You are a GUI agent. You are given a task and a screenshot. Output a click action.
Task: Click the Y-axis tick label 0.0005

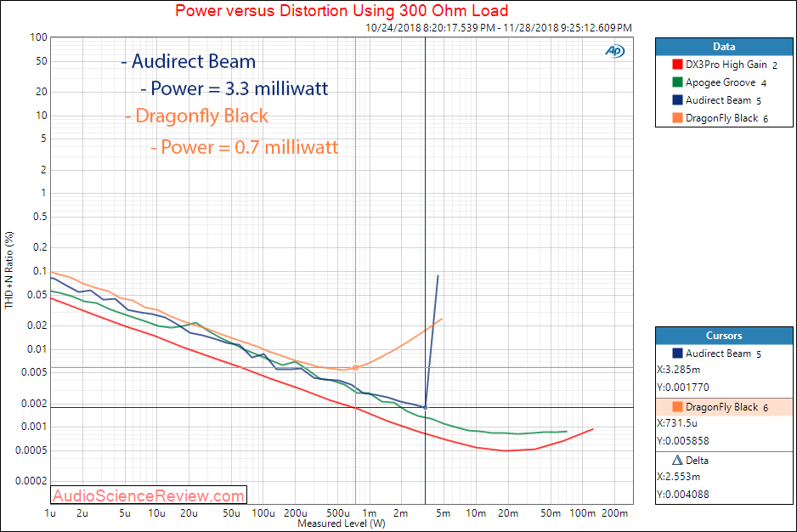[x=31, y=450]
